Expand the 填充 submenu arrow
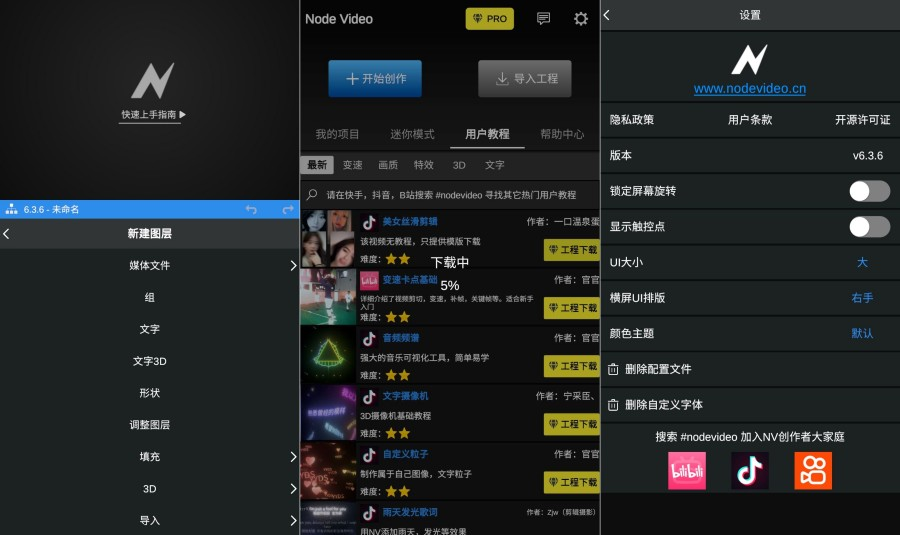Image resolution: width=900 pixels, height=535 pixels. coord(293,457)
